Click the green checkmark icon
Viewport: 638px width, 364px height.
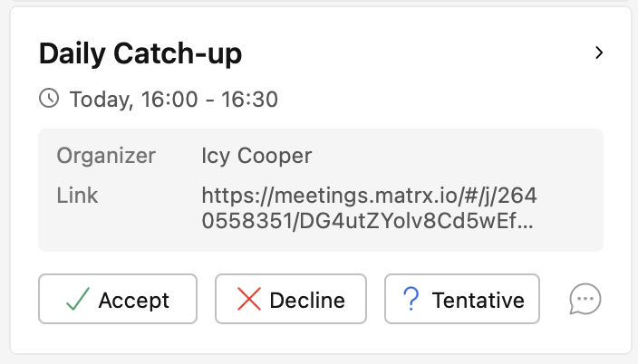(76, 300)
